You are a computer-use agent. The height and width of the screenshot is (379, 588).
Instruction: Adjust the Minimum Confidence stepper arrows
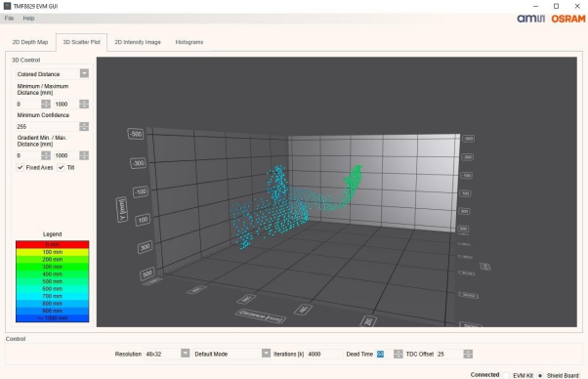point(84,127)
